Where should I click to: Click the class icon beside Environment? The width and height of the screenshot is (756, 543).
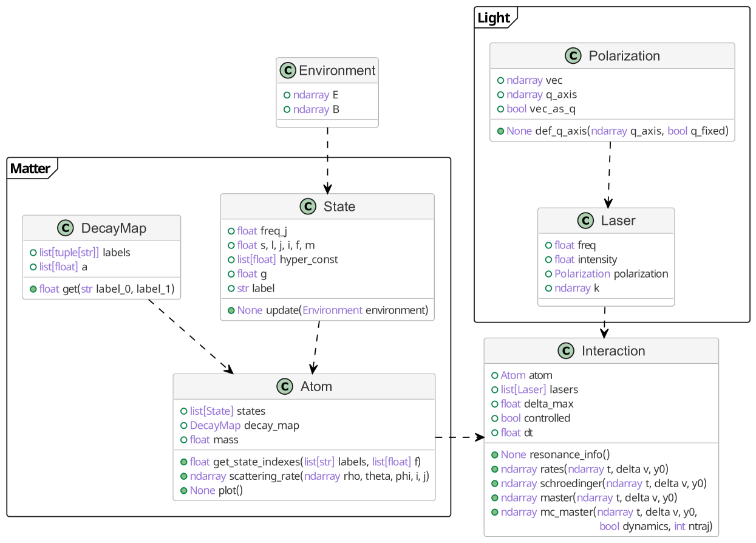click(x=288, y=71)
